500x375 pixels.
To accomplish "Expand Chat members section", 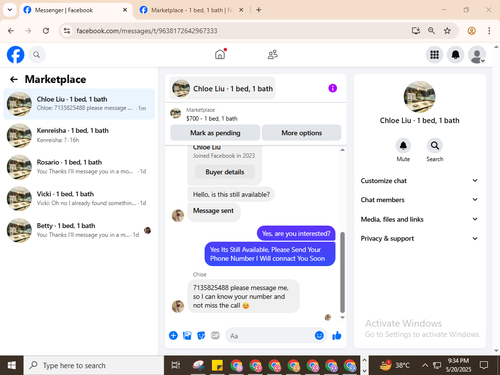I will (x=419, y=200).
